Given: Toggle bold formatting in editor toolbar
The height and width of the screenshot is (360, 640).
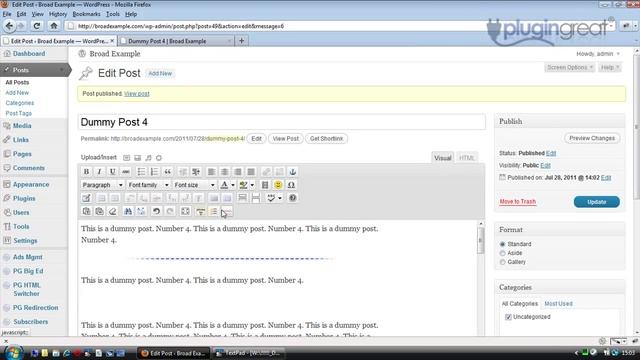Looking at the screenshot, I should point(86,172).
